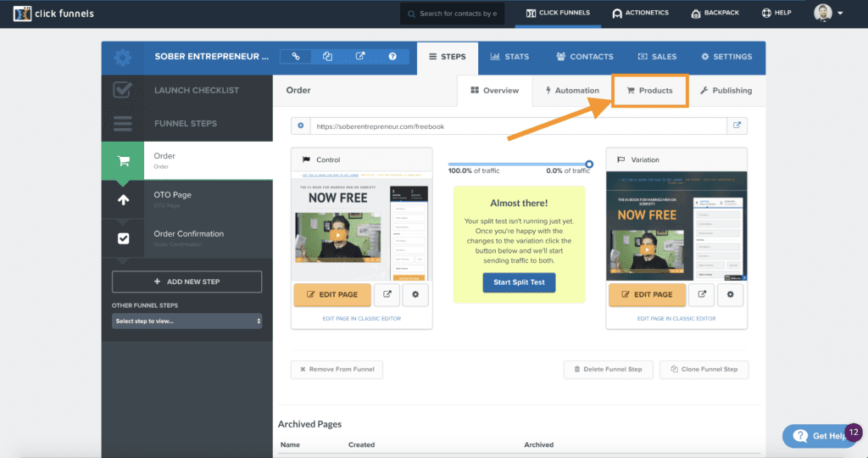The width and height of the screenshot is (868, 458).
Task: Open Actionetics top navigation menu
Action: click(x=641, y=13)
